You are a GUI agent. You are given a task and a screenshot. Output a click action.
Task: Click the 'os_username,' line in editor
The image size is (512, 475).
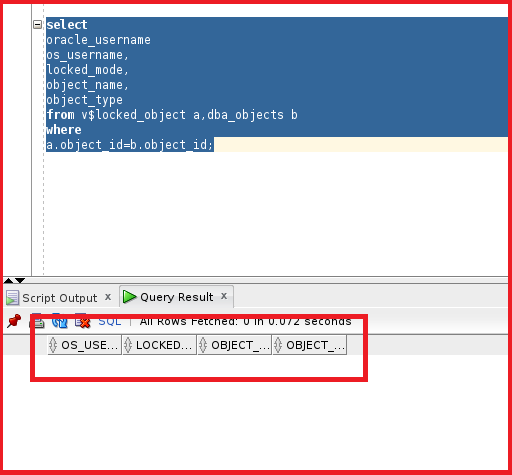87,55
